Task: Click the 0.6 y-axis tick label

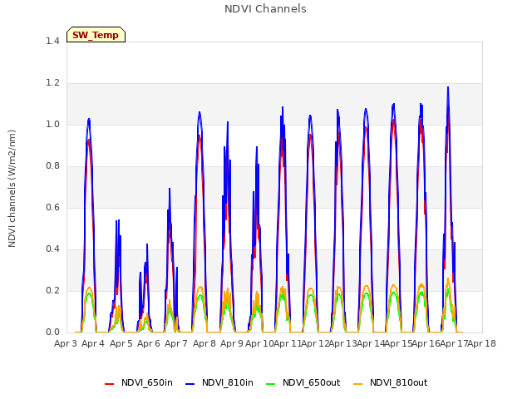Action: click(x=52, y=207)
